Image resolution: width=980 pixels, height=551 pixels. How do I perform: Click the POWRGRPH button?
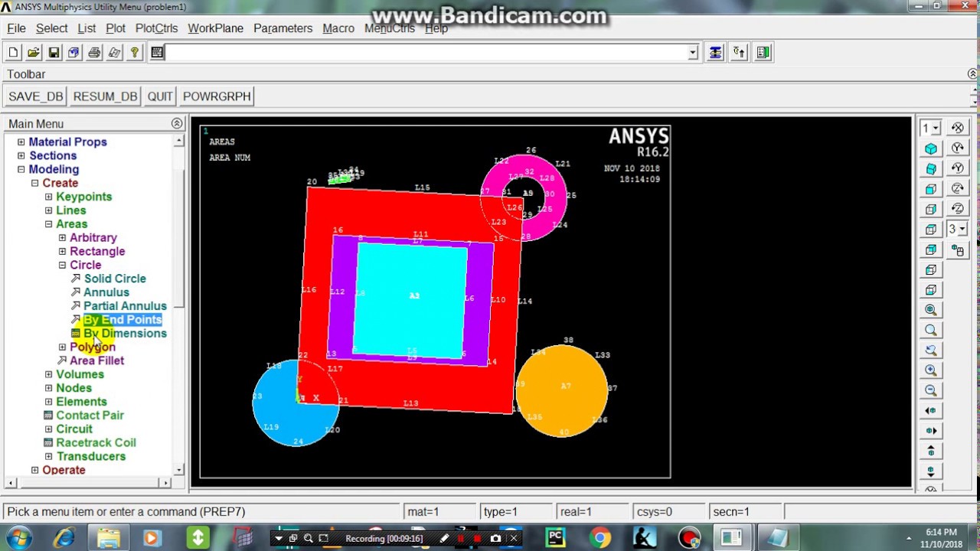217,96
